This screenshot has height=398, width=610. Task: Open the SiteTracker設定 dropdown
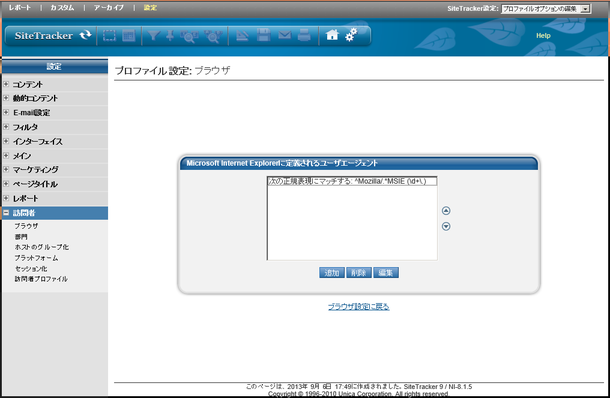coord(546,9)
